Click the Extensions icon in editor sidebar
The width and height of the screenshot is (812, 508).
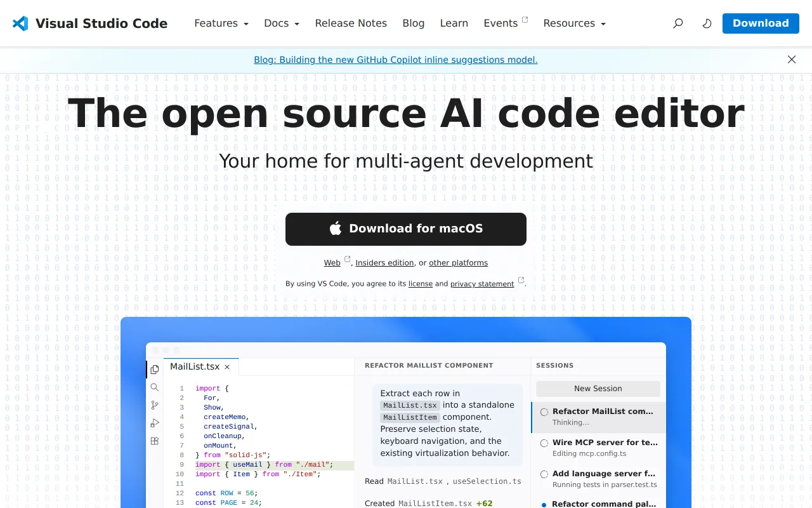[x=155, y=441]
